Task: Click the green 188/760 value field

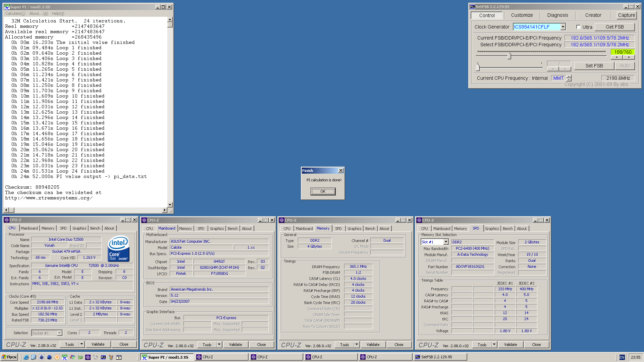Action: pyautogui.click(x=623, y=52)
